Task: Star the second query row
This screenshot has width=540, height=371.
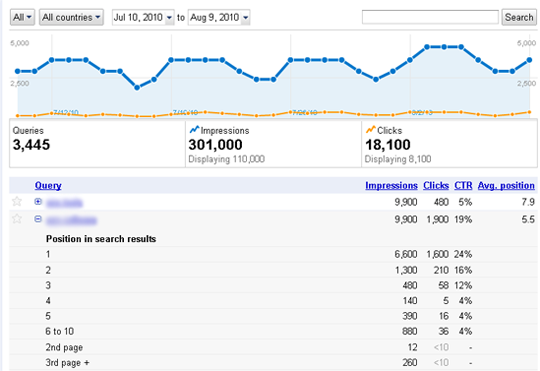Action: (17, 219)
